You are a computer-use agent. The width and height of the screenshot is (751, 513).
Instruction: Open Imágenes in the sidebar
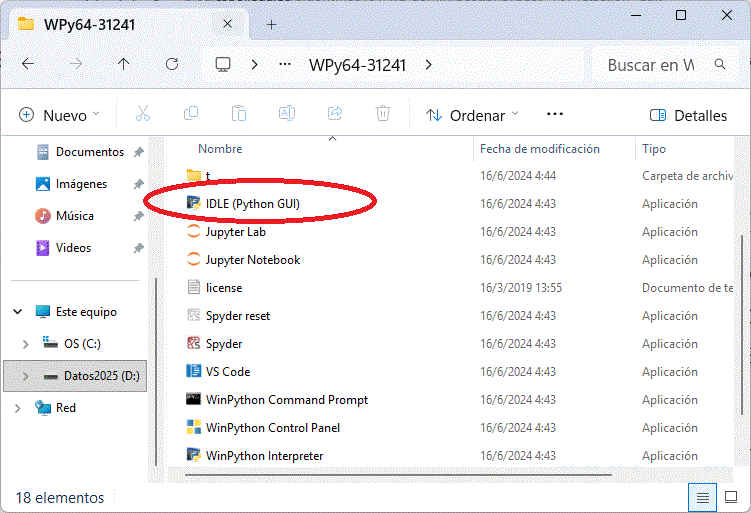[x=81, y=184]
